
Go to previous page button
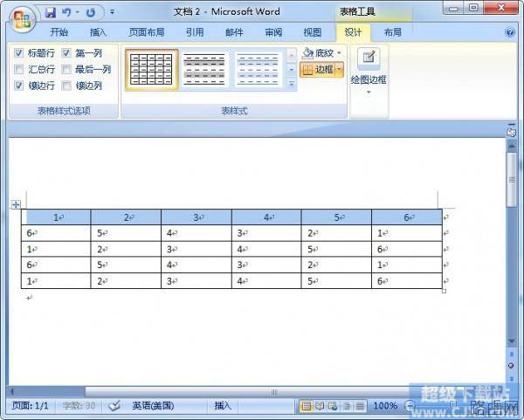(511, 355)
